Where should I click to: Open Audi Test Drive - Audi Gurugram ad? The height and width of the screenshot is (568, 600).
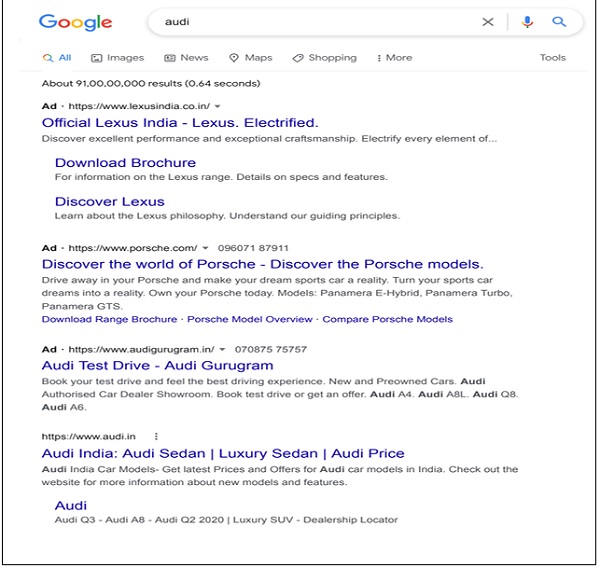pyautogui.click(x=157, y=366)
